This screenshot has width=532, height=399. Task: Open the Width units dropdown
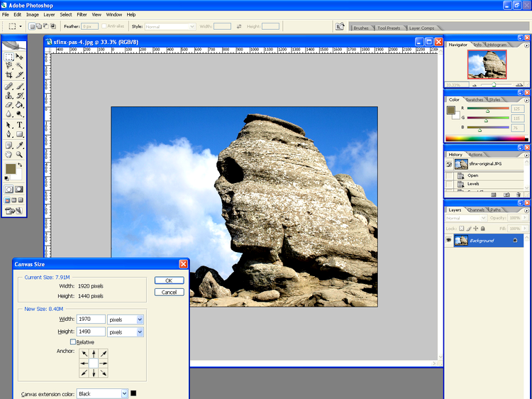pyautogui.click(x=140, y=319)
